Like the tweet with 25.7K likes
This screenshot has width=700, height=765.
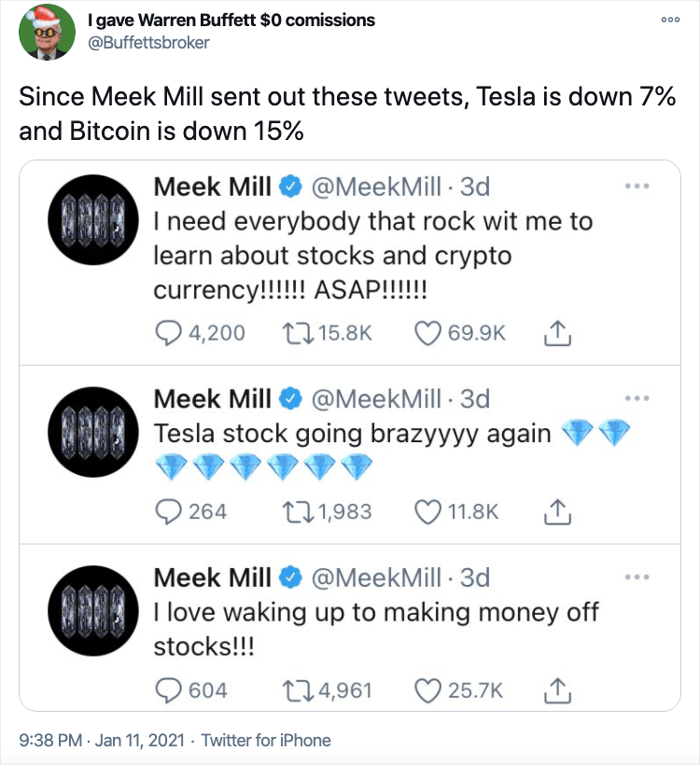coord(427,690)
